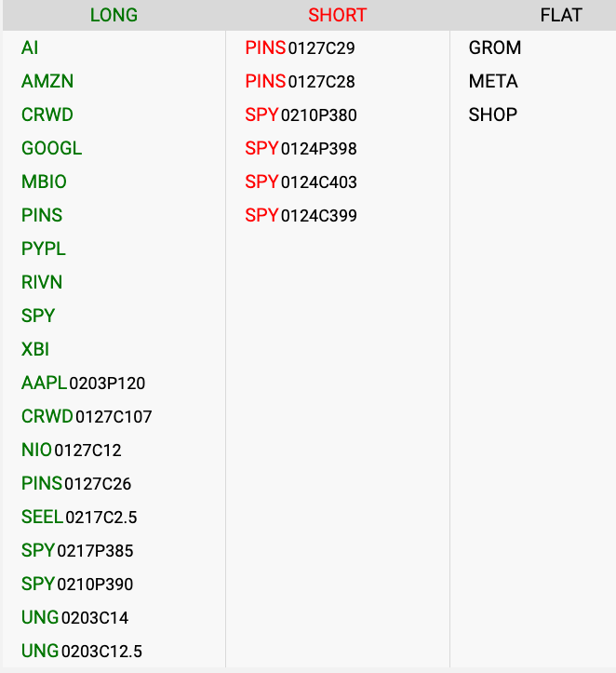This screenshot has width=616, height=673.
Task: Select SEEL 0217C2.5 option
Action: point(79,518)
